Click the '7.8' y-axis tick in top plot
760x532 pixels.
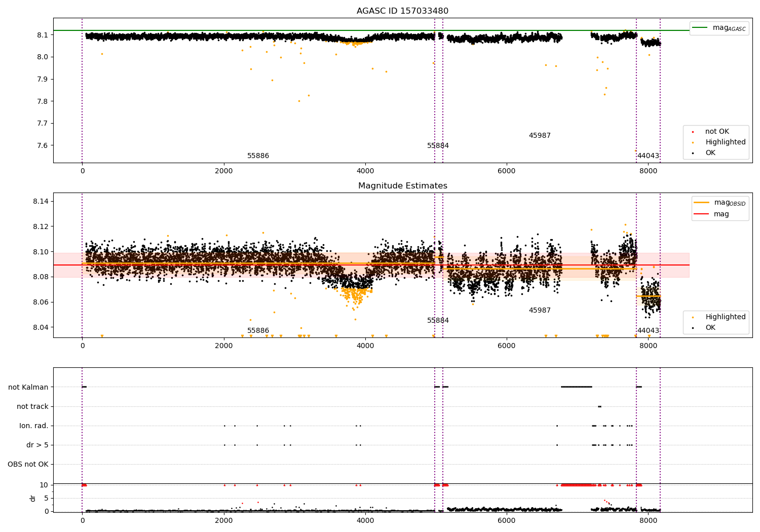pyautogui.click(x=43, y=101)
